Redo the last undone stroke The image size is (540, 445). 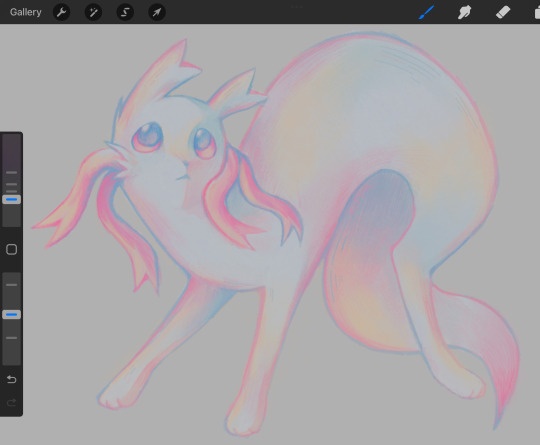[11, 402]
